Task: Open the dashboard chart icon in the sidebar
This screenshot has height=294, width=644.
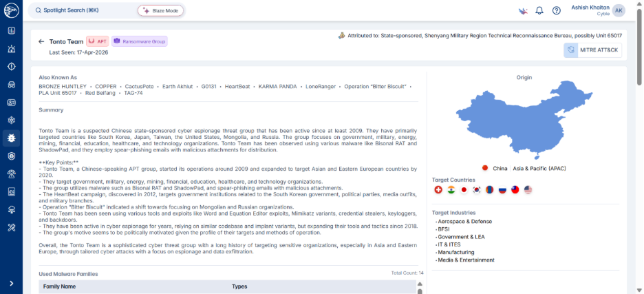Action: tap(12, 31)
